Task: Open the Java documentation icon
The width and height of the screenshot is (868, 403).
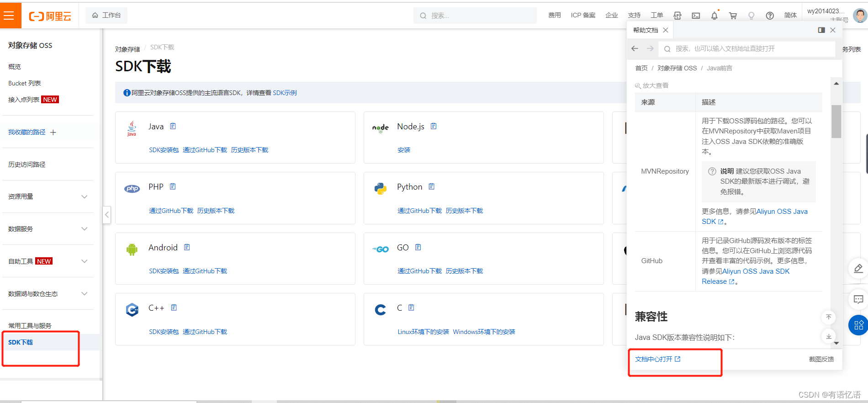Action: (173, 126)
